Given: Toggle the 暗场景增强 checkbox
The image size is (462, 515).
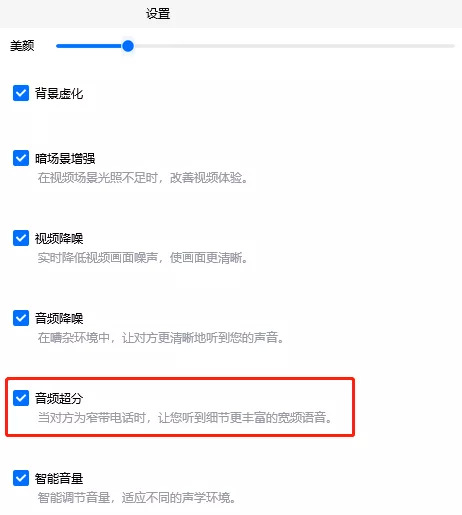Looking at the screenshot, I should pos(21,158).
